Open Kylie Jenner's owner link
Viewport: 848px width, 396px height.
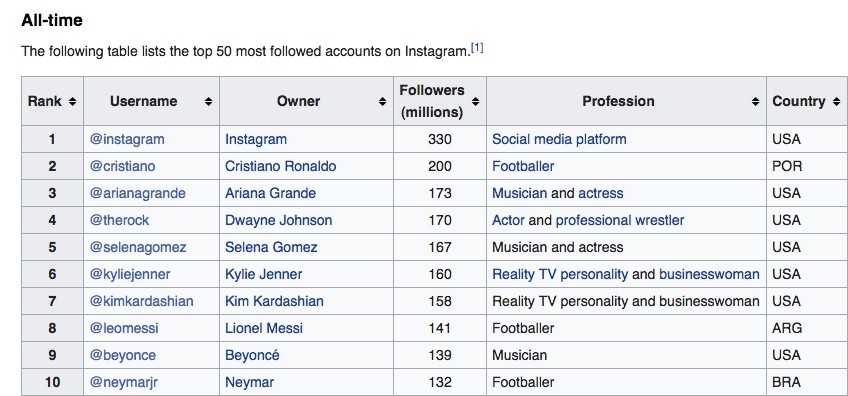tap(263, 275)
